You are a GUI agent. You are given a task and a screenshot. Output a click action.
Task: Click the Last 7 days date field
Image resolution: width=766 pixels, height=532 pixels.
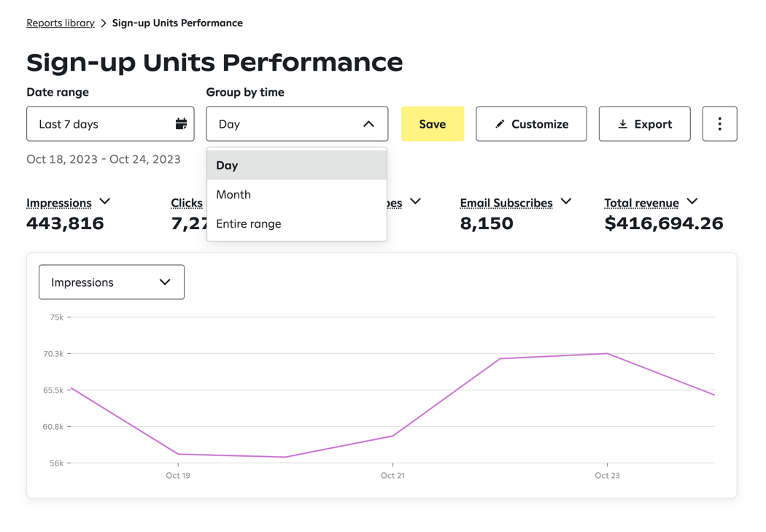(102, 124)
